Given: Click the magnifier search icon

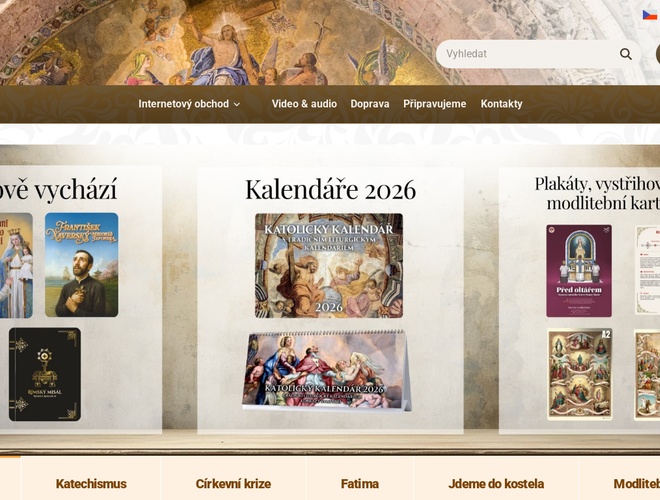Looking at the screenshot, I should coord(625,54).
